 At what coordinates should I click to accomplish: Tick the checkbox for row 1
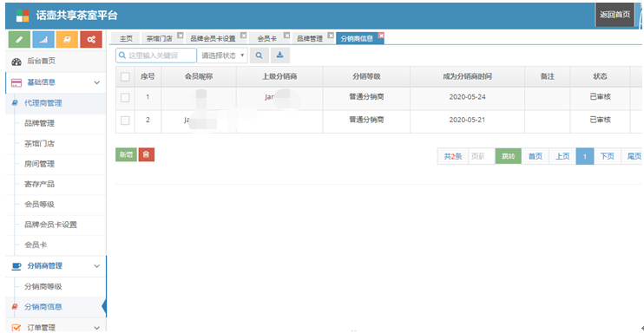click(x=125, y=97)
